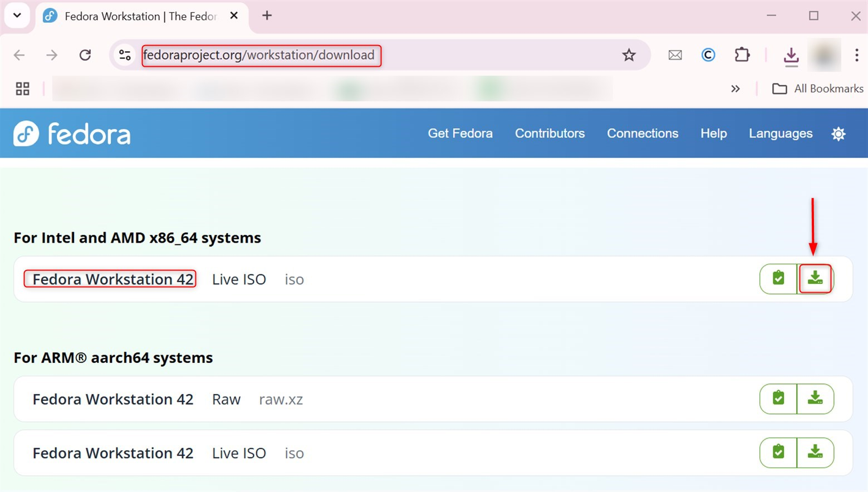Click 'For ARM® aarch64 systems' heading
Screen dimensions: 868x492
[x=114, y=357]
